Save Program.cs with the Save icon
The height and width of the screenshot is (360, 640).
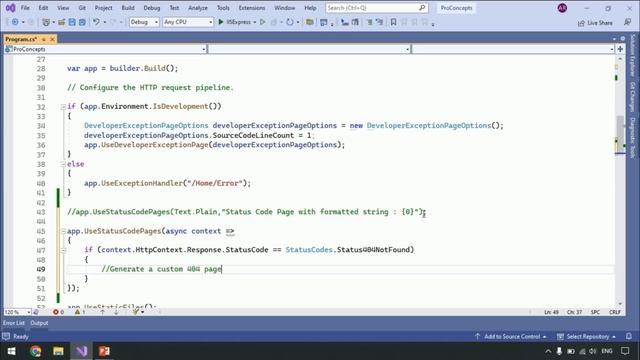click(x=72, y=22)
